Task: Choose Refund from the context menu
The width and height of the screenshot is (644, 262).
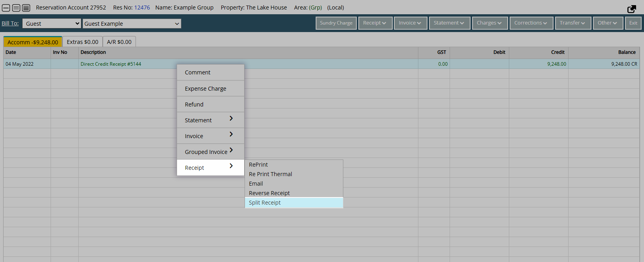Action: click(x=211, y=104)
